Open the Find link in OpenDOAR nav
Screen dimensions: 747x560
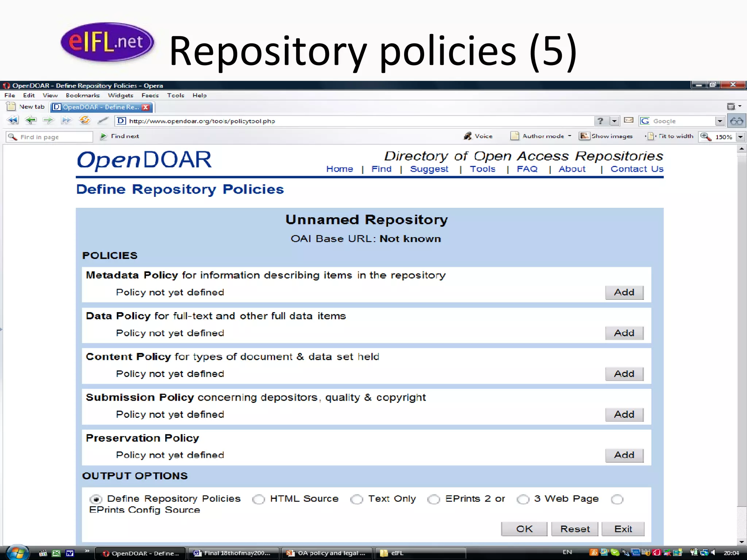click(382, 169)
